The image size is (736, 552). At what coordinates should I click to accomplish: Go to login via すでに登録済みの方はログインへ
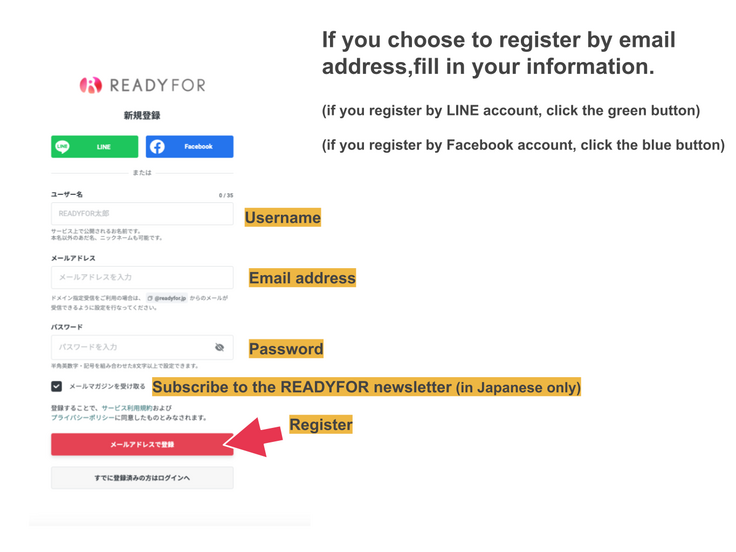(142, 478)
